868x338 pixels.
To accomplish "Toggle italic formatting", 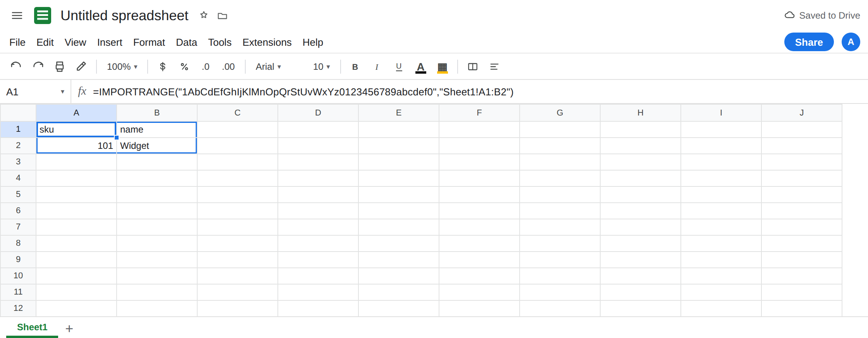I will [x=377, y=67].
